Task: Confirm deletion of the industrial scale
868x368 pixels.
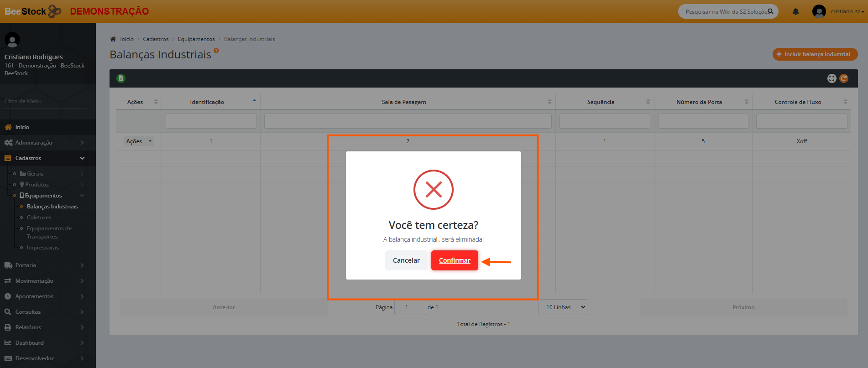Action: tap(454, 260)
